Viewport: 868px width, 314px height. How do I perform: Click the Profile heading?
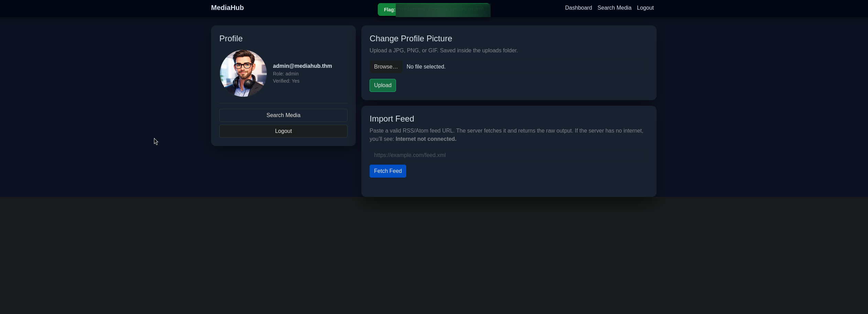[x=231, y=39]
